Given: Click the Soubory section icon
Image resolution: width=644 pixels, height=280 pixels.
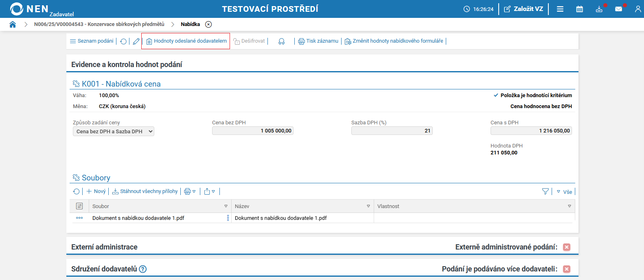Looking at the screenshot, I should click(x=76, y=178).
